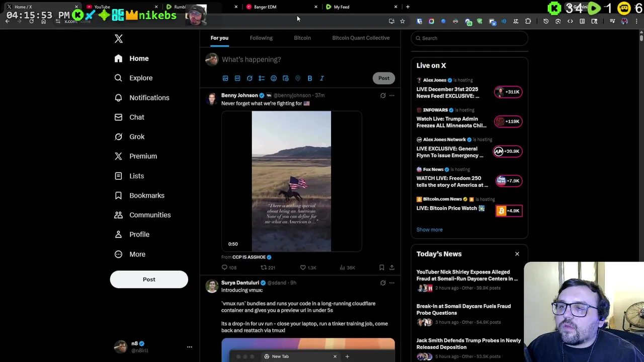644x362 pixels.
Task: Click the X logo in sidebar
Action: click(x=119, y=39)
